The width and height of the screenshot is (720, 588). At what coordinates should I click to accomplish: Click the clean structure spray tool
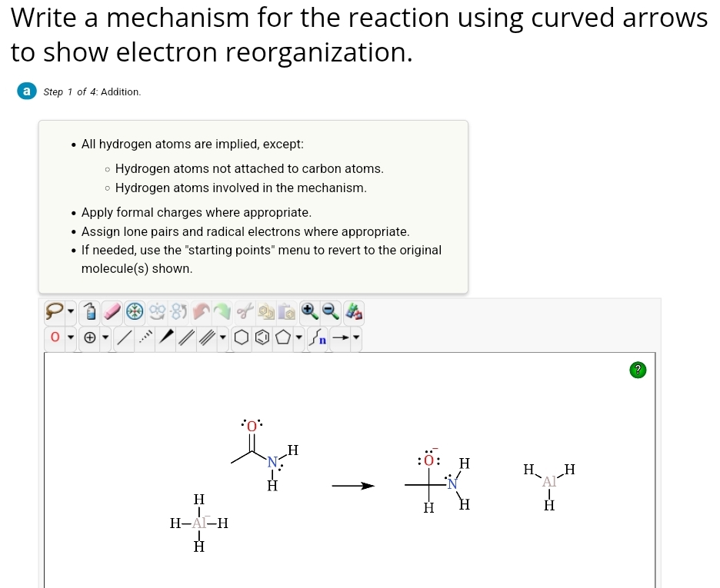click(89, 311)
